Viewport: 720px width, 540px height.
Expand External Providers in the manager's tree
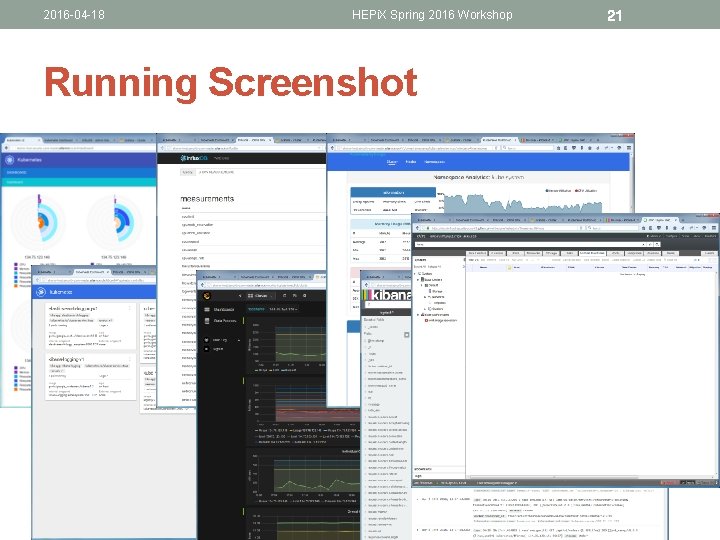pyautogui.click(x=418, y=315)
